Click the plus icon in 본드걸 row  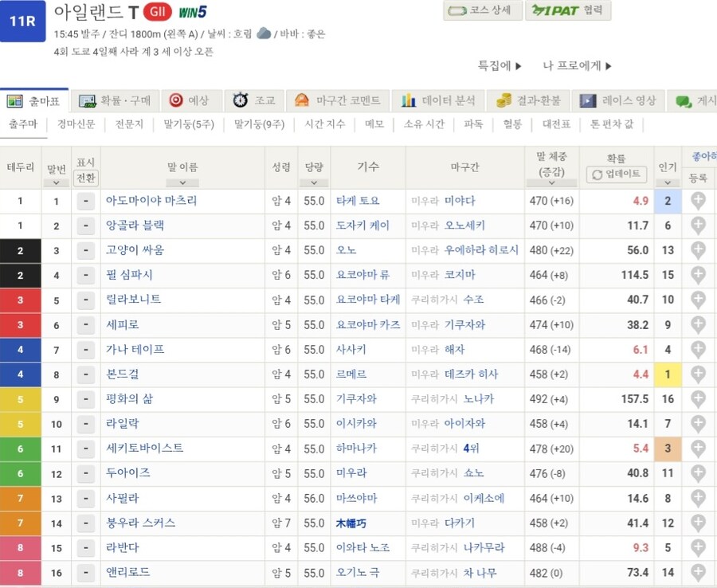[x=698, y=374]
